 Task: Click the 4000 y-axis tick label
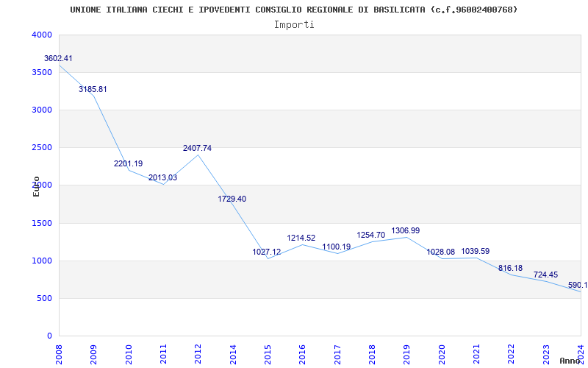tap(42, 35)
